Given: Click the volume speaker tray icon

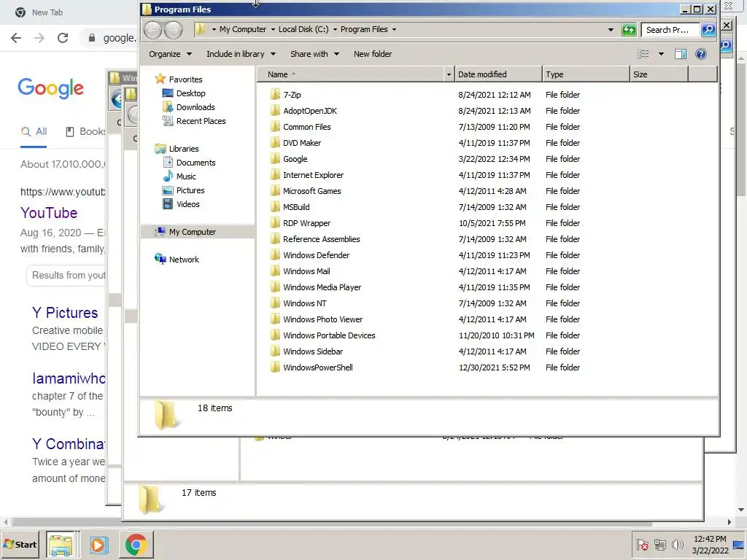Looking at the screenshot, I should click(x=677, y=544).
